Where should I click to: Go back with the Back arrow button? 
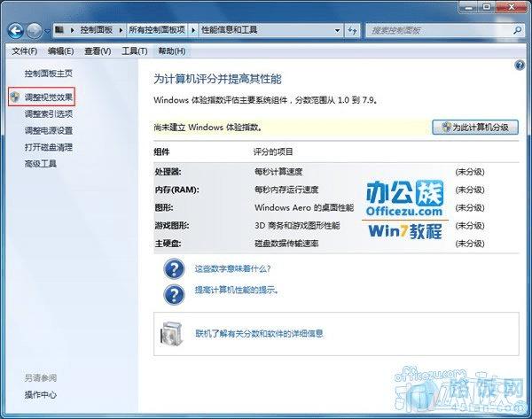tap(16, 31)
